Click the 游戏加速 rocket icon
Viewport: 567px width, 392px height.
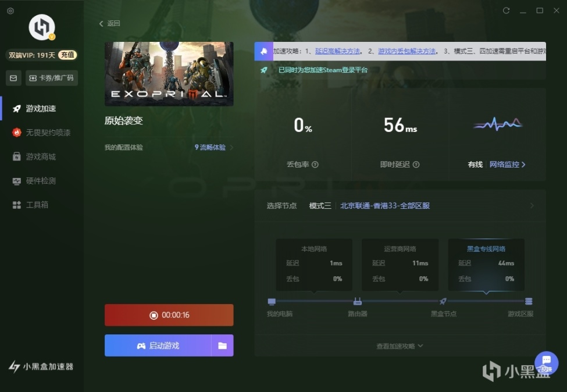[x=17, y=109]
